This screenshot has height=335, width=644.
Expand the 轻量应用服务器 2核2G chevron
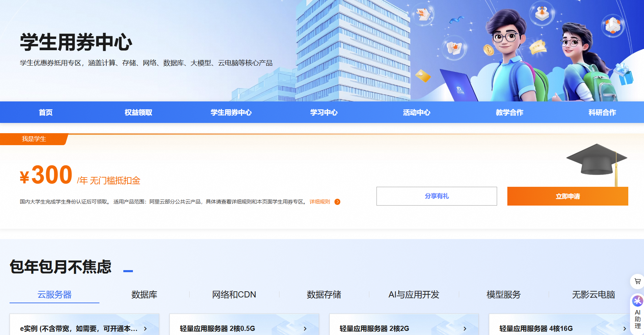point(465,329)
